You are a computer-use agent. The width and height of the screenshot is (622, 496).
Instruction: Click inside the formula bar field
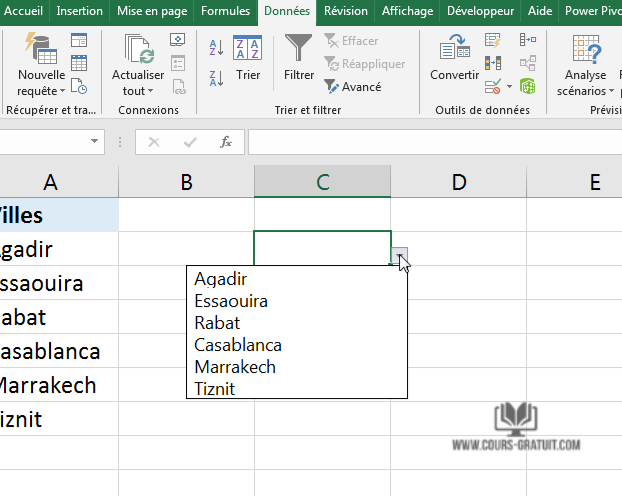coord(430,142)
